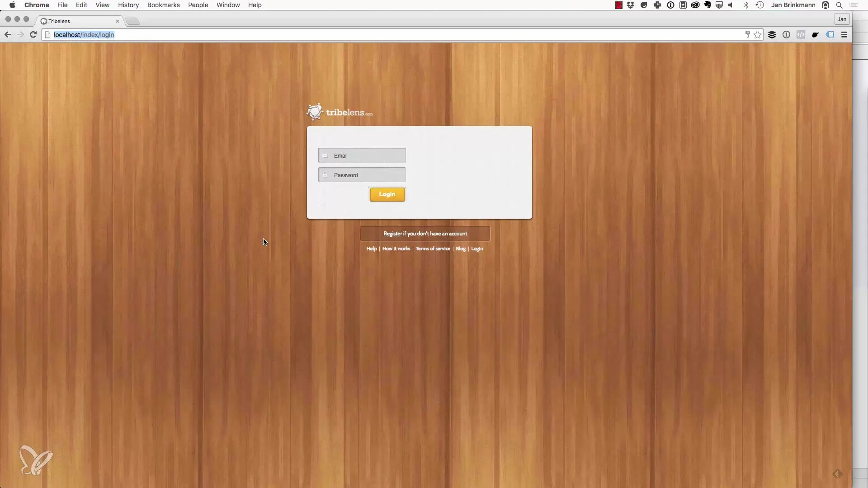Image resolution: width=868 pixels, height=488 pixels.
Task: Open the Help footer link
Action: tap(372, 249)
